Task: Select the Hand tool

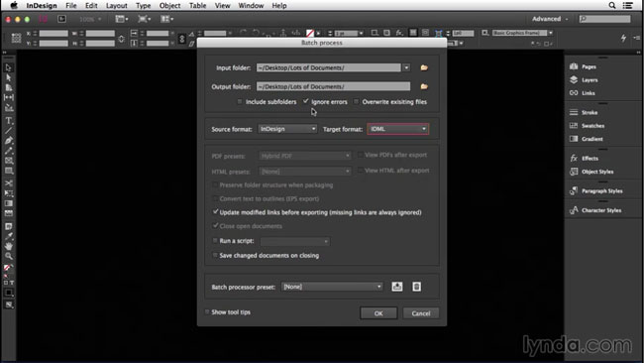Action: point(8,246)
